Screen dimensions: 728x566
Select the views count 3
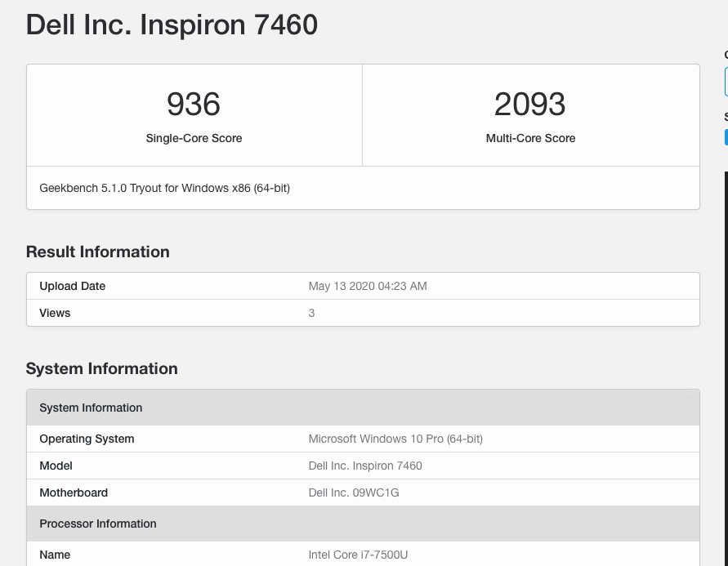click(x=311, y=313)
